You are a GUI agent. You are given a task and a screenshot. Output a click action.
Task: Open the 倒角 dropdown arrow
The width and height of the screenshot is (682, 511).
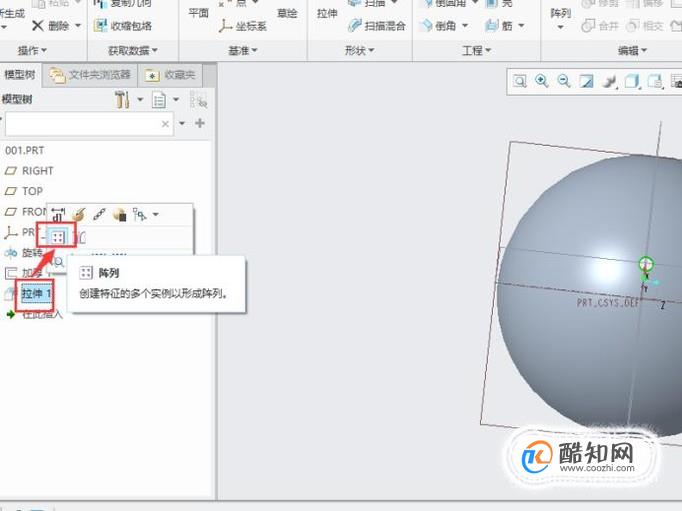click(465, 26)
